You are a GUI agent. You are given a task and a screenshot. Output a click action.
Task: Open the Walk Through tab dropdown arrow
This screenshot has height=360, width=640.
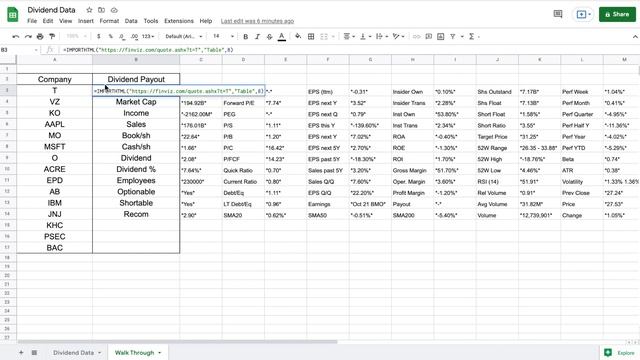(x=160, y=353)
